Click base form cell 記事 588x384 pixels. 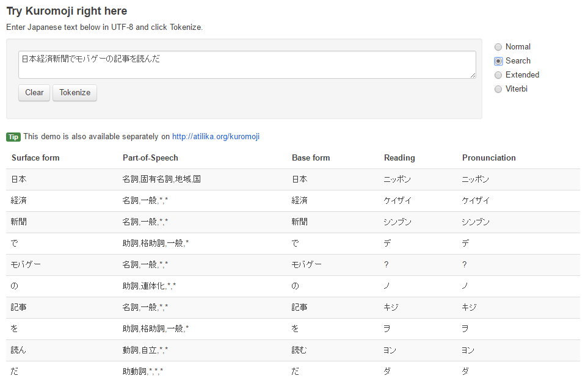click(300, 308)
